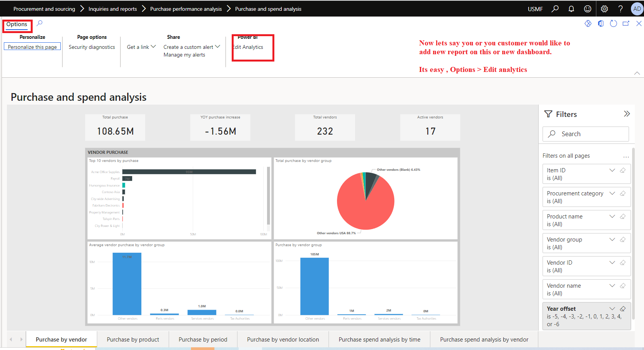Image resolution: width=644 pixels, height=350 pixels.
Task: Click the Filters funnel icon
Action: [x=548, y=114]
